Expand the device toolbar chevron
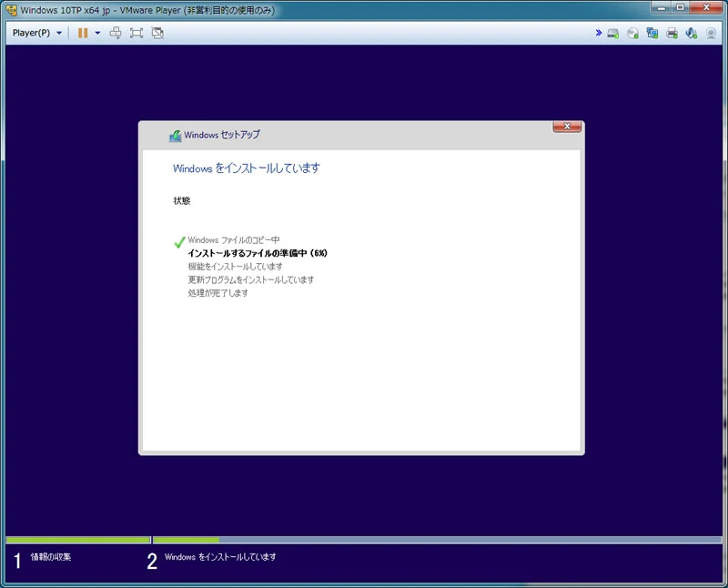This screenshot has height=588, width=728. 599,33
